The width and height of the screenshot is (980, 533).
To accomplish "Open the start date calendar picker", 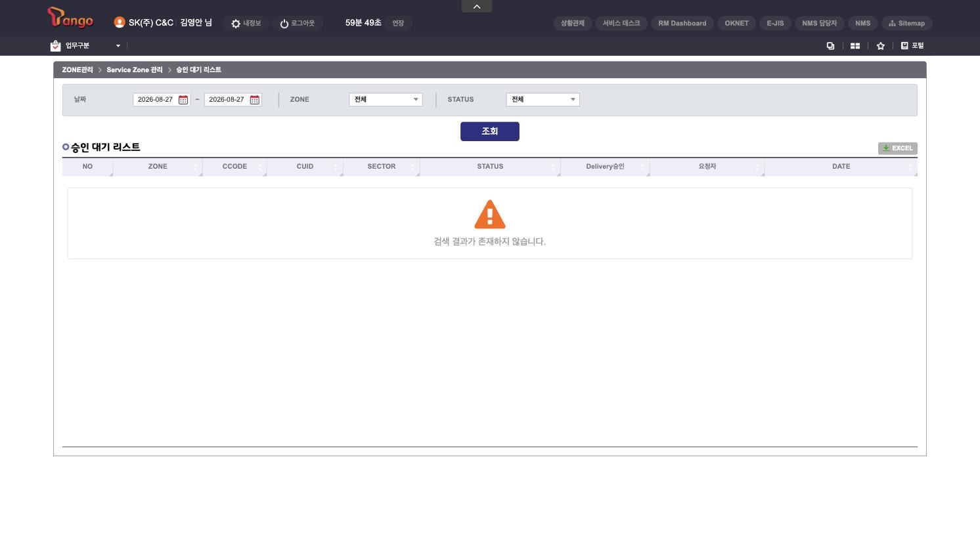I will 183,100.
